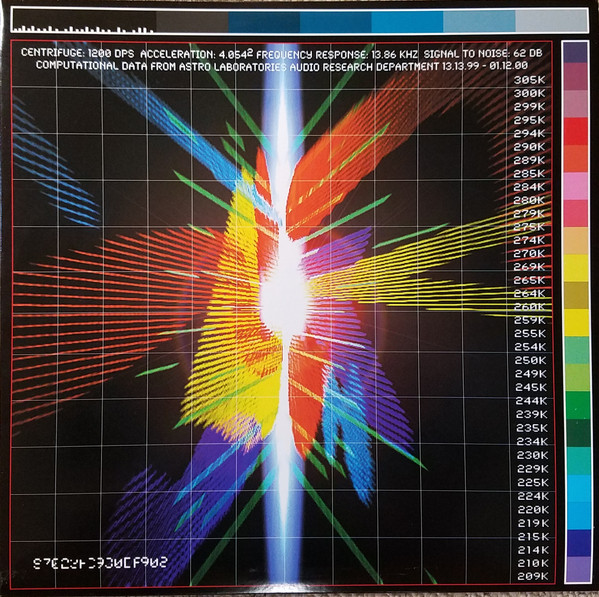Screen dimensions: 599x597
Task: Click the 285K scale label
Action: tap(529, 173)
